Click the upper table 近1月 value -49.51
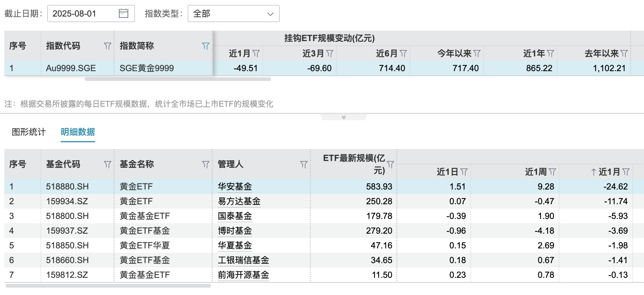 pyautogui.click(x=246, y=68)
